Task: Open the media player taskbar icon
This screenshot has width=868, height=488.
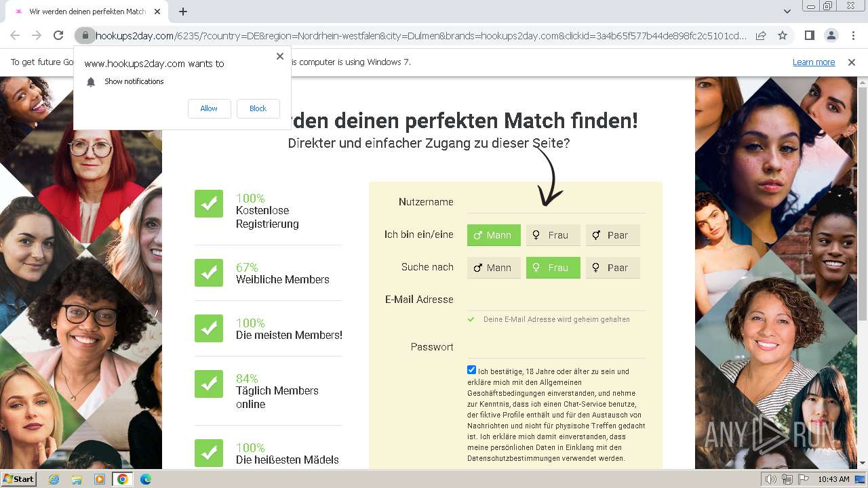Action: pyautogui.click(x=100, y=479)
